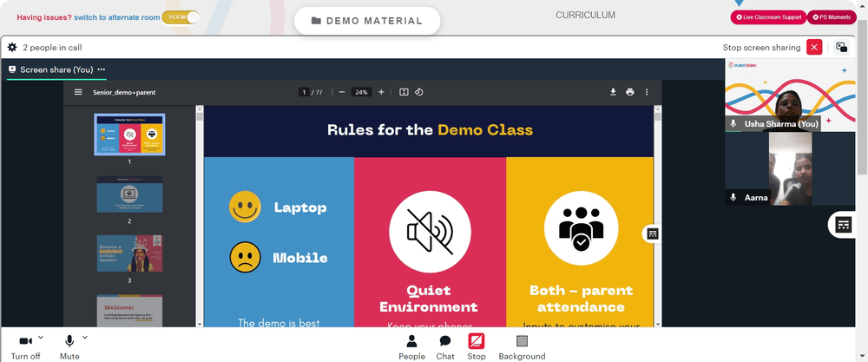Screen dimensions: 868x362
Task: Expand microphone options chevron beside Mute
Action: [x=85, y=337]
